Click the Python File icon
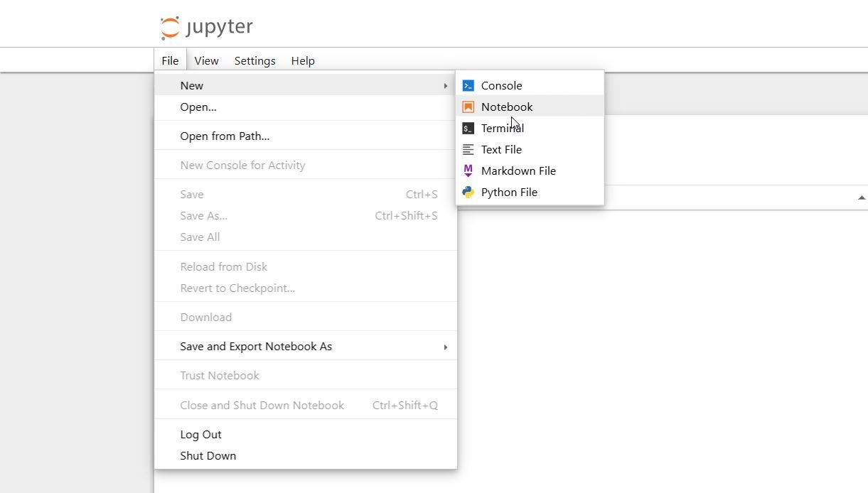Screen dimensions: 868x493 pyautogui.click(x=468, y=192)
